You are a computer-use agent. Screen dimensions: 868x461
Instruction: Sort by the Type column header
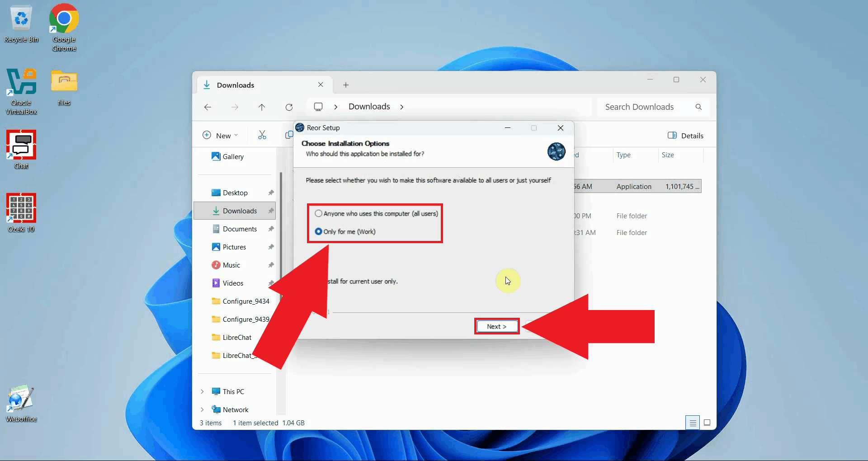tap(623, 155)
